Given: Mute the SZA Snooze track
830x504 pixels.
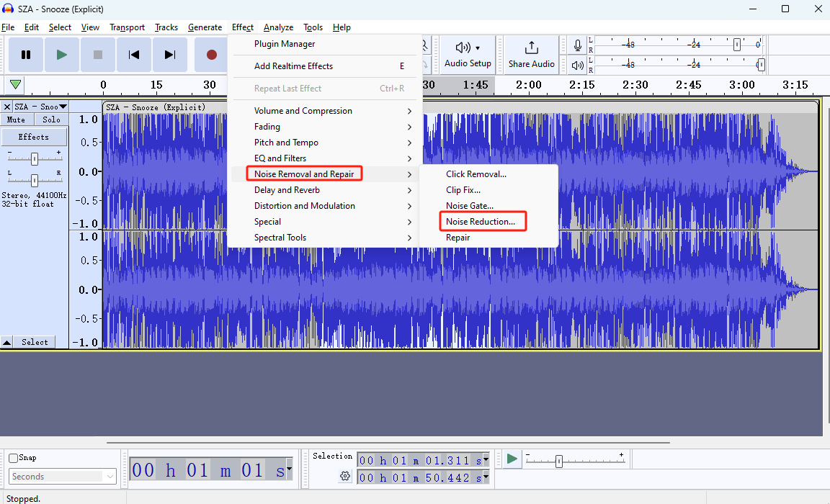Looking at the screenshot, I should coord(16,120).
